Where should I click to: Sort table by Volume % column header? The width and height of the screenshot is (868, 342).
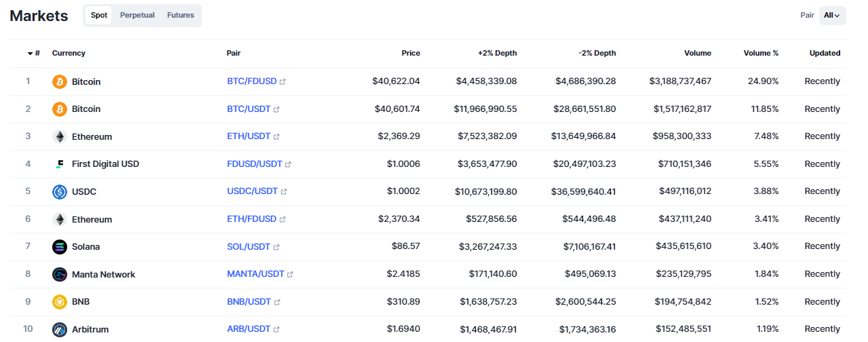pyautogui.click(x=761, y=53)
